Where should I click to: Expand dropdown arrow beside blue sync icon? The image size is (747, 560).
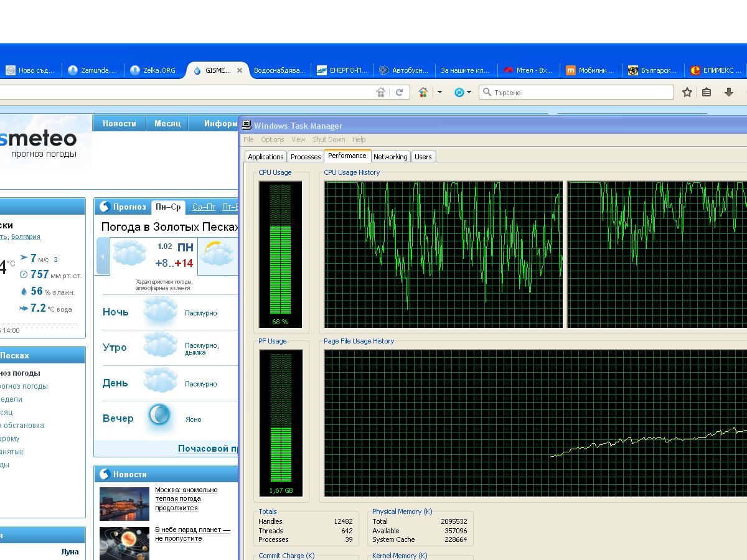pyautogui.click(x=469, y=92)
